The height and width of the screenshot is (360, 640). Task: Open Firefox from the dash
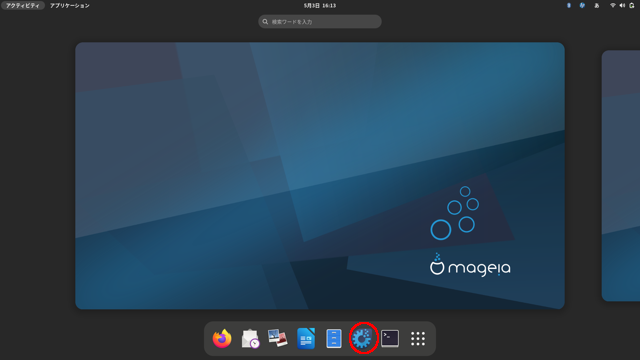coord(222,338)
